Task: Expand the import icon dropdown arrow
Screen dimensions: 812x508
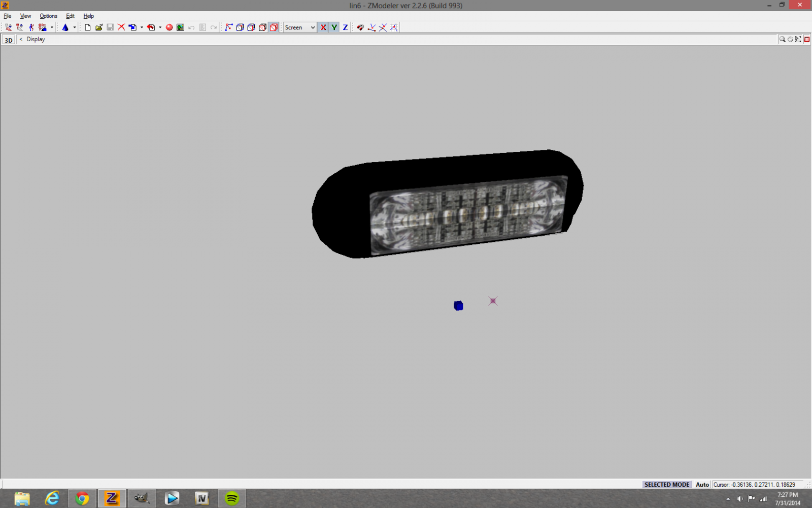Action: pos(142,27)
